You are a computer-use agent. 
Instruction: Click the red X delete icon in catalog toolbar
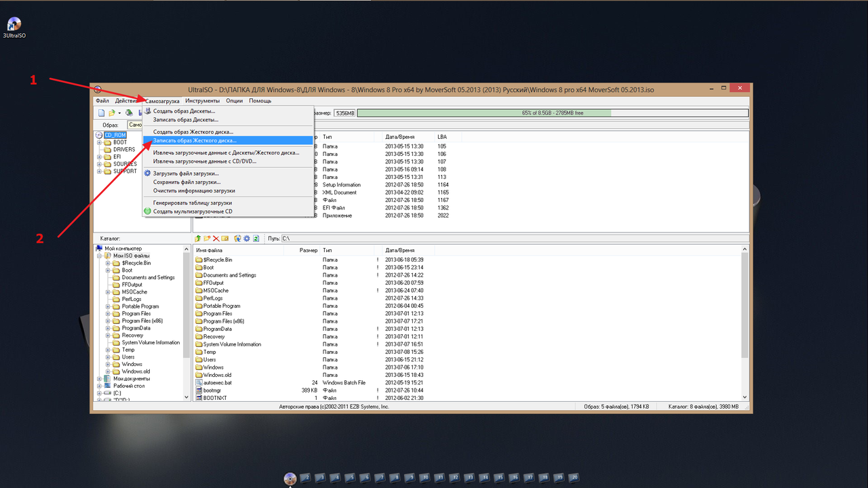click(216, 239)
